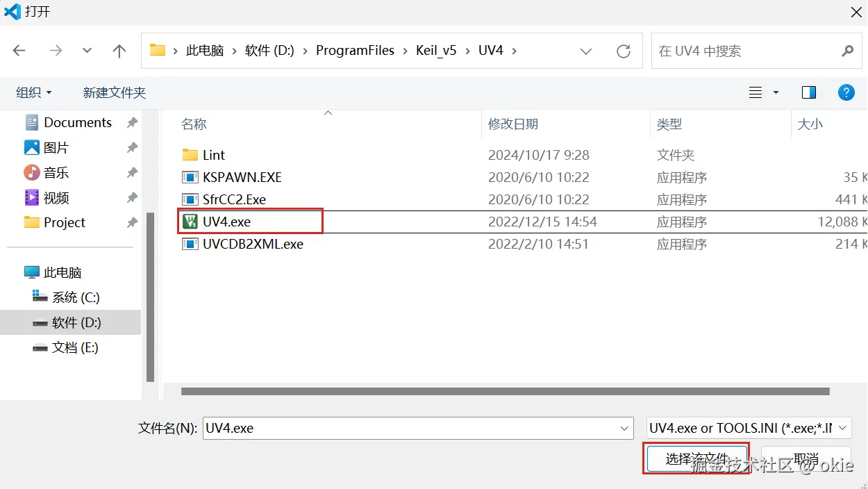Select 软件 (D:) breadcrumb segment
The width and height of the screenshot is (868, 489).
[x=269, y=51]
